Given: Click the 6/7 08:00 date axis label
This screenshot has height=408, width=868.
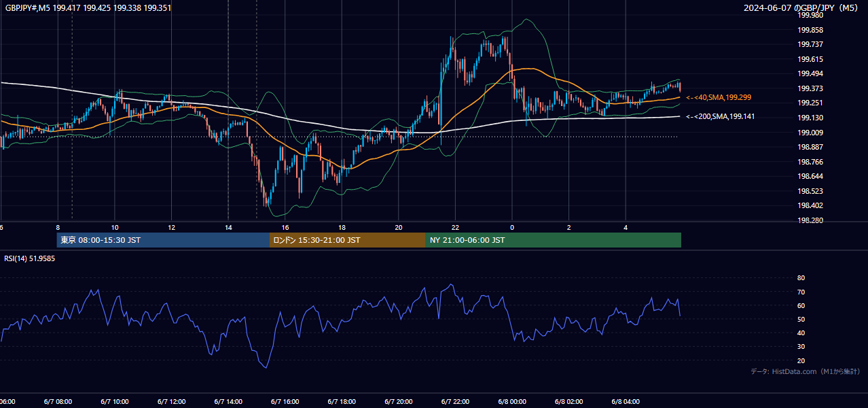Looking at the screenshot, I should pos(58,402).
